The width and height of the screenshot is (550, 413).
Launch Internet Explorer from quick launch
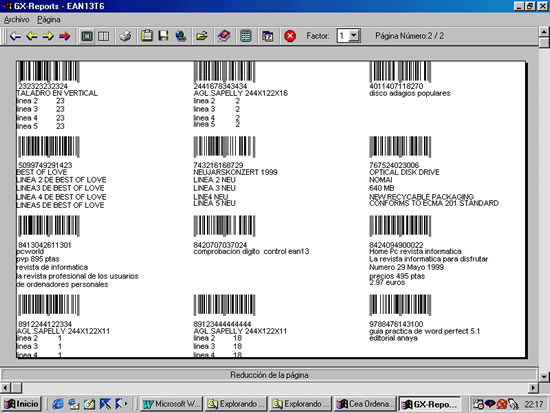tap(58, 404)
